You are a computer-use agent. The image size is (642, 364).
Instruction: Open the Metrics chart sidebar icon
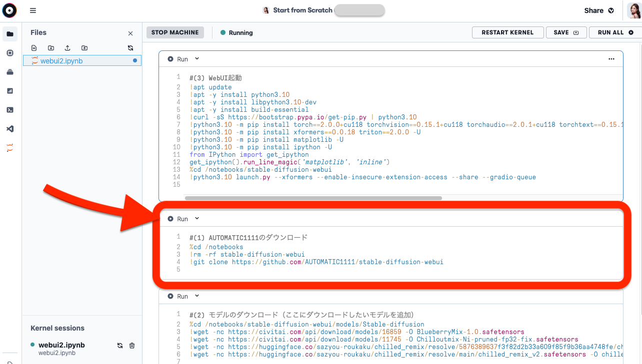[10, 91]
